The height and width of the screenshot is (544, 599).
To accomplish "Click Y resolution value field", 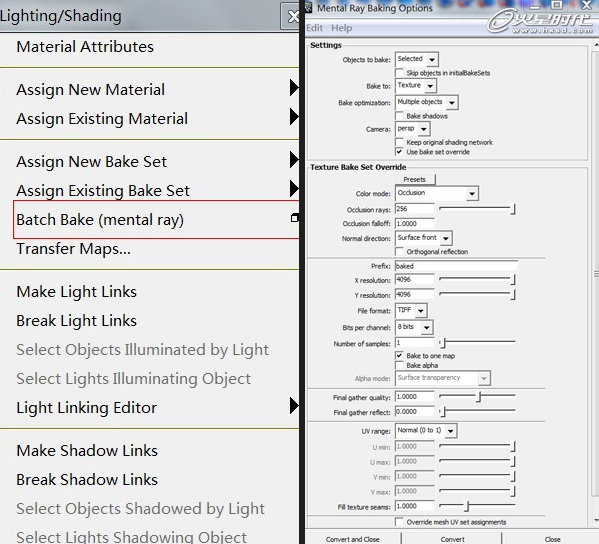I will [415, 295].
